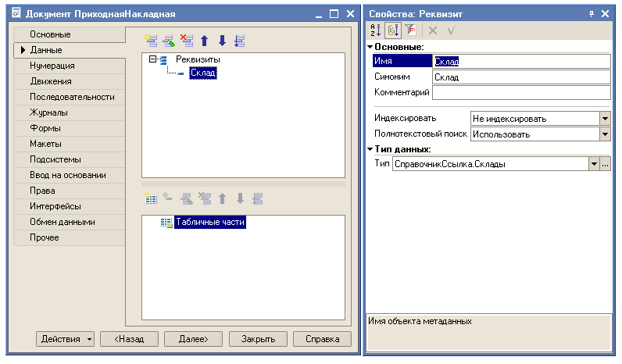Edit the selected attribute with pencil icon
The width and height of the screenshot is (622, 364).
click(169, 41)
